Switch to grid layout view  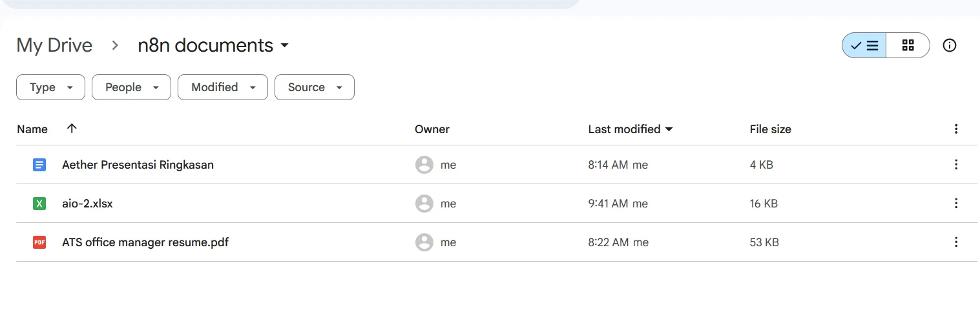(x=908, y=45)
